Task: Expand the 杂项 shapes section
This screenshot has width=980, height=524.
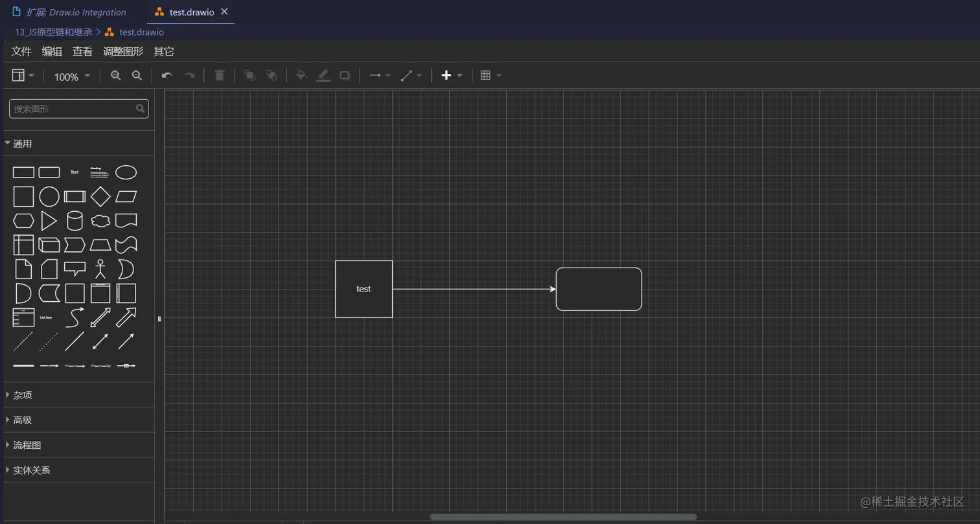Action: click(x=78, y=394)
